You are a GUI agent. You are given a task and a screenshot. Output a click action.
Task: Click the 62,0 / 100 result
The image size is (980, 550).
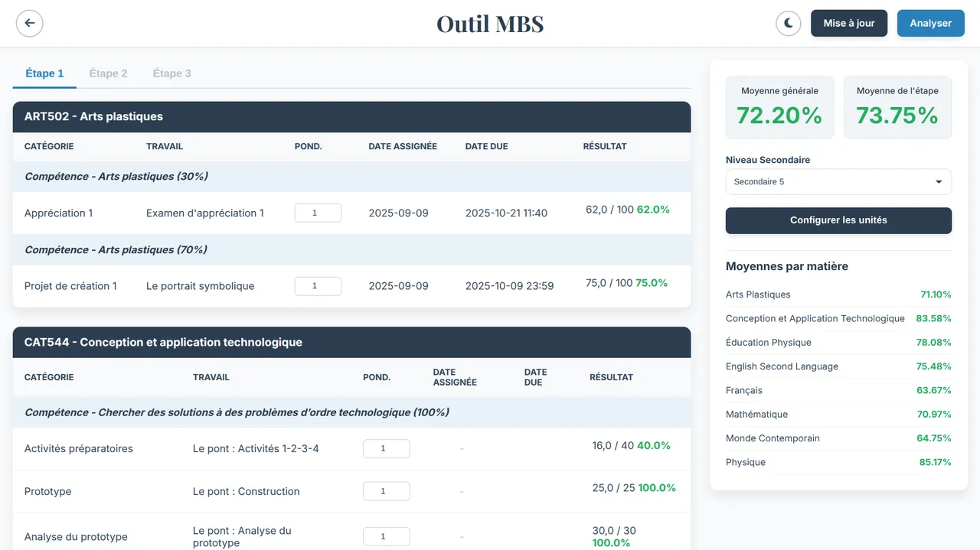(x=628, y=210)
